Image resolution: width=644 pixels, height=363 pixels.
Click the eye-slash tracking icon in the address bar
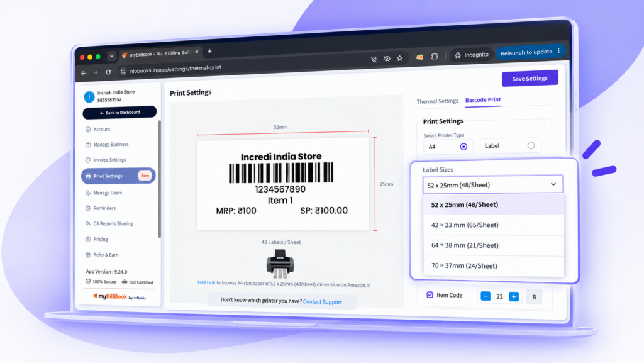(x=387, y=59)
